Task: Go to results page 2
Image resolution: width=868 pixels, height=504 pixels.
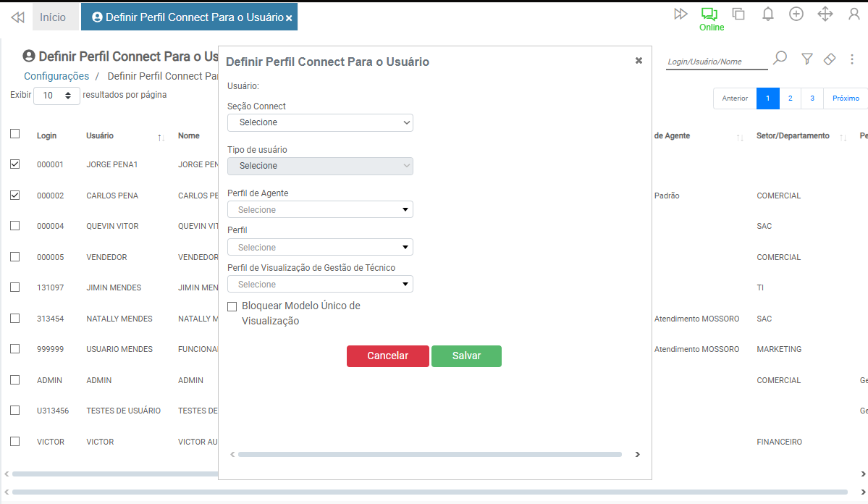Action: point(790,98)
